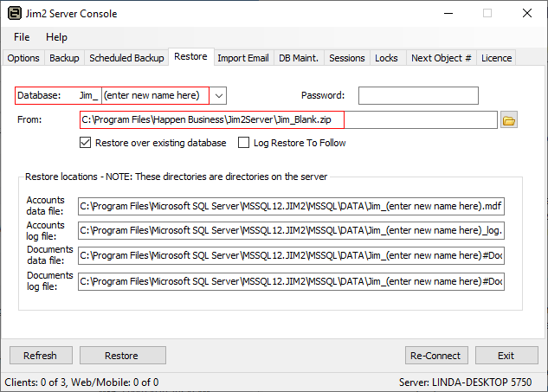Viewport: 548px width, 392px height.
Task: Click the 'Server: LINDA-DESKTOP 5750' status text
Action: 465,382
